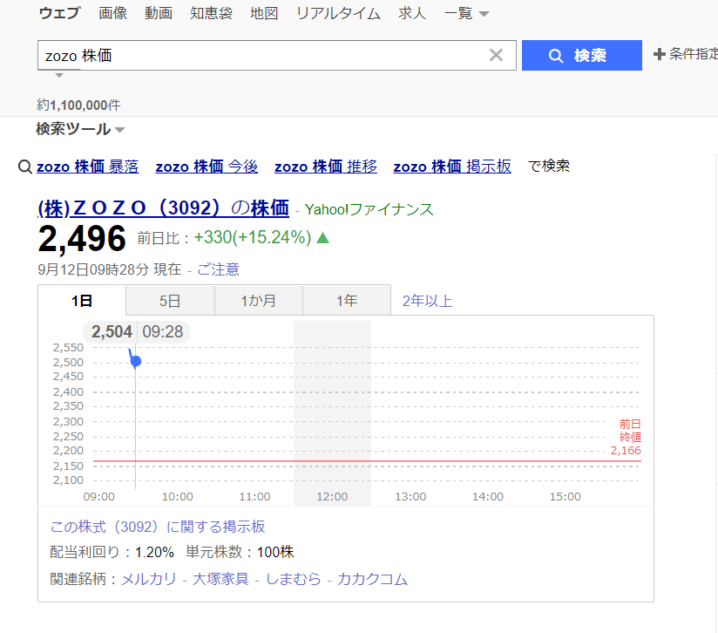
Task: Open the (株)ZOZO(3092)の株価 title link
Action: click(164, 208)
